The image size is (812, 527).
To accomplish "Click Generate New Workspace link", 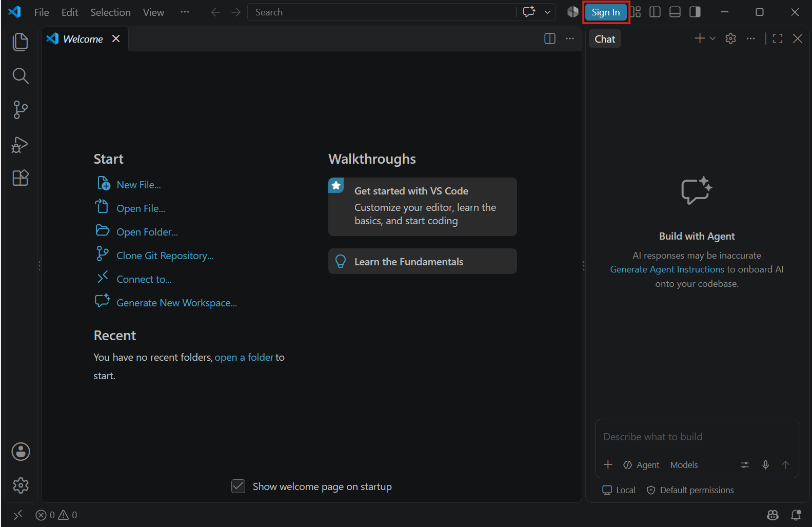I will coord(176,303).
